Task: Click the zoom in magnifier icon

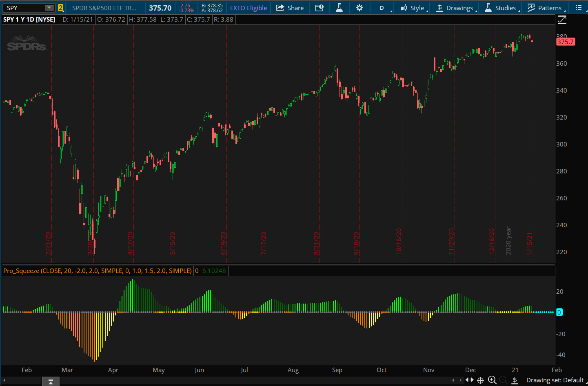Action: point(492,380)
